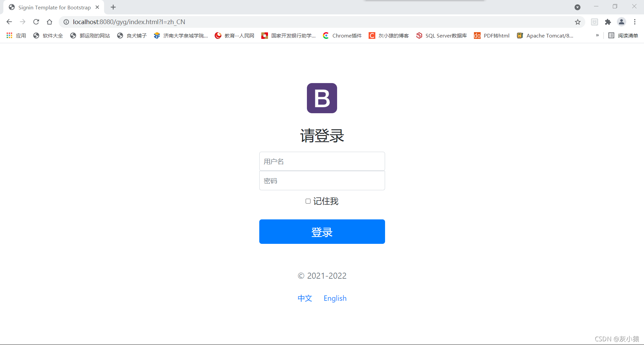This screenshot has width=644, height=345.
Task: Click the browser forward arrow
Action: tap(22, 22)
